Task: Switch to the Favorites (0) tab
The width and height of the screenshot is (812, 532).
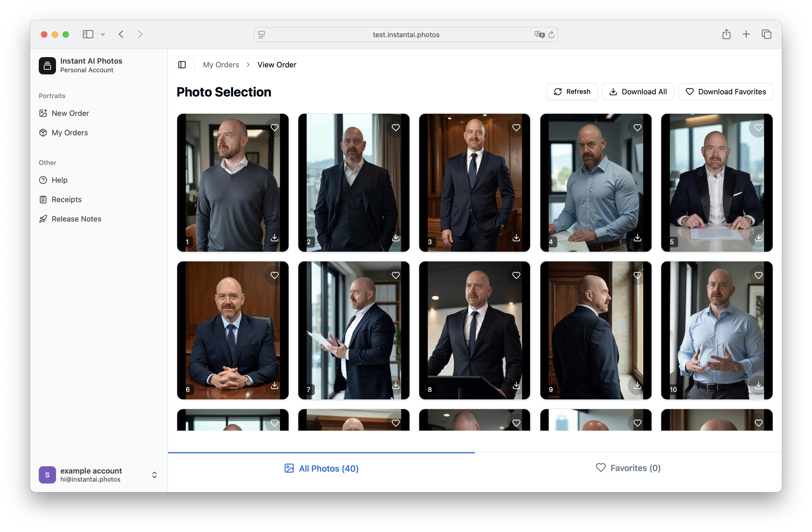Action: [x=628, y=468]
